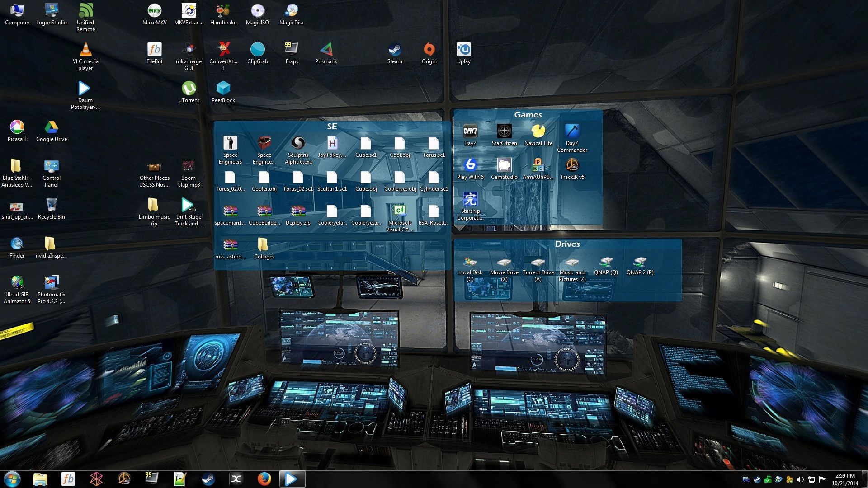
Task: Click the VLC media player icon
Action: click(x=85, y=50)
